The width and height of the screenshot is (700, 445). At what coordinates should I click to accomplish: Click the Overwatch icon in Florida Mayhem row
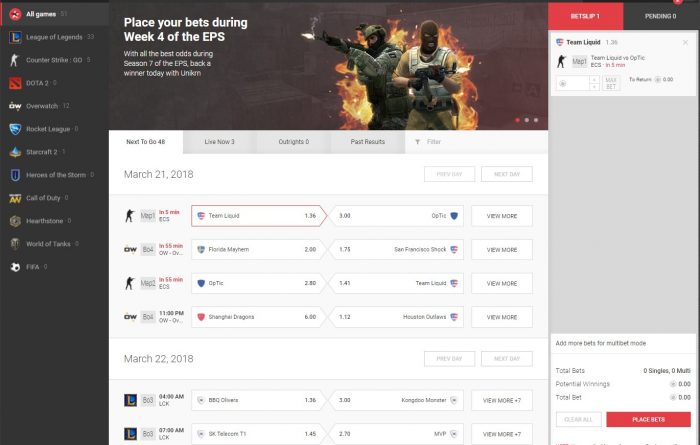point(130,250)
